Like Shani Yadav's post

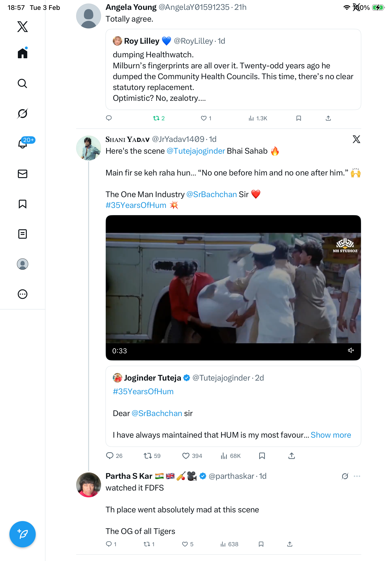186,456
